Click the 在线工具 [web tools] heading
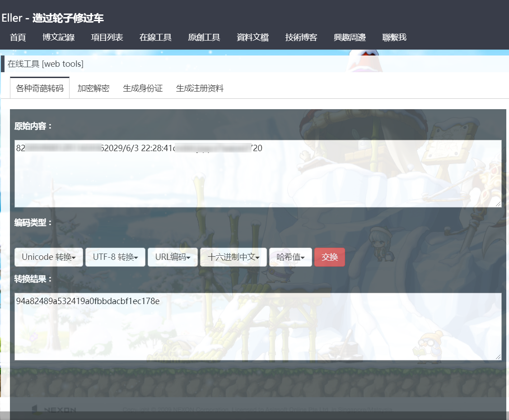The width and height of the screenshot is (509, 420). coord(46,64)
